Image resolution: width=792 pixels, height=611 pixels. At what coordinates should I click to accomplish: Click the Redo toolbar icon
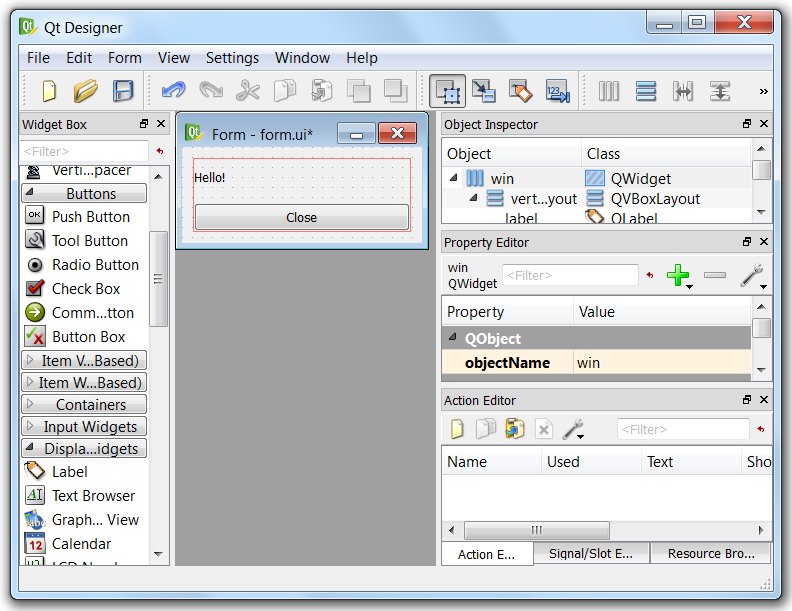pos(211,91)
